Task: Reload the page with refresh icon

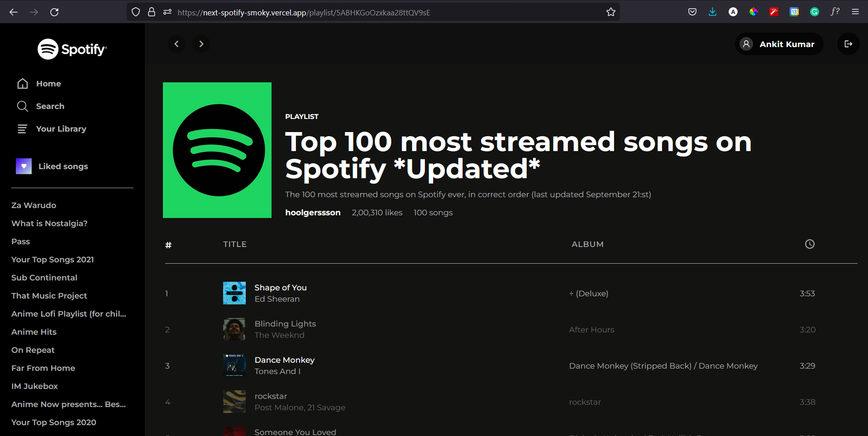Action: (54, 12)
